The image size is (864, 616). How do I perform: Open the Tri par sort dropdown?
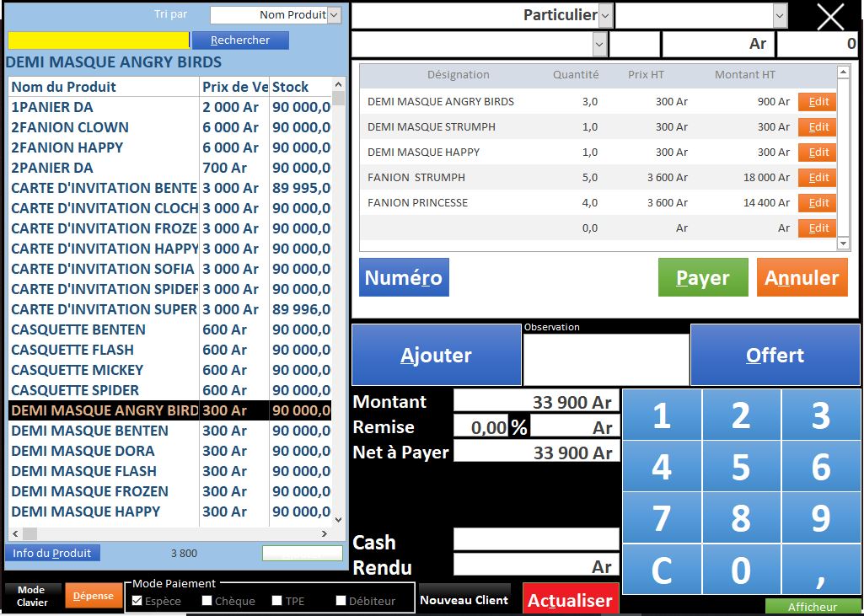point(334,15)
